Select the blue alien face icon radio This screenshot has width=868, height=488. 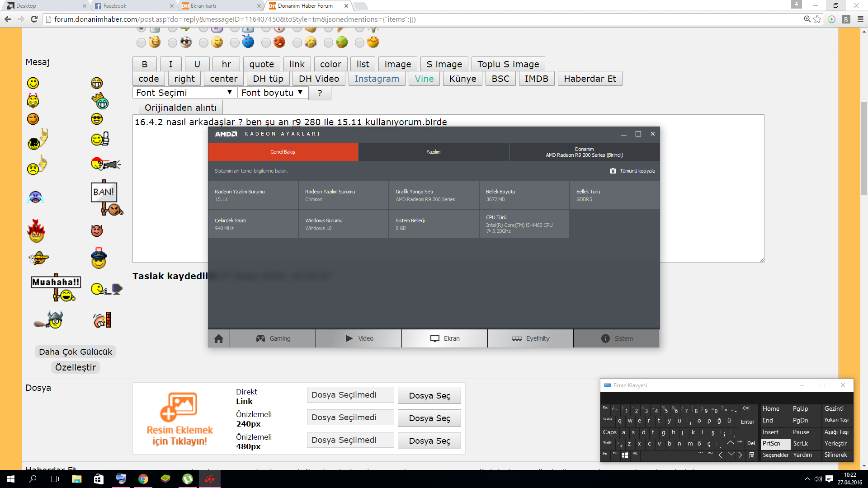235,42
